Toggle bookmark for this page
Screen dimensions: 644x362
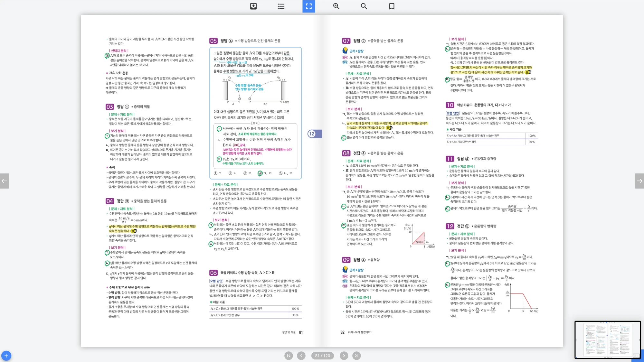pyautogui.click(x=392, y=6)
